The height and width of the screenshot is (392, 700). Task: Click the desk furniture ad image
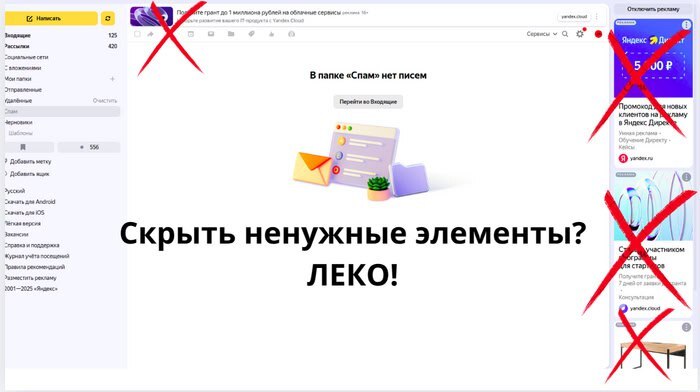tap(653, 345)
